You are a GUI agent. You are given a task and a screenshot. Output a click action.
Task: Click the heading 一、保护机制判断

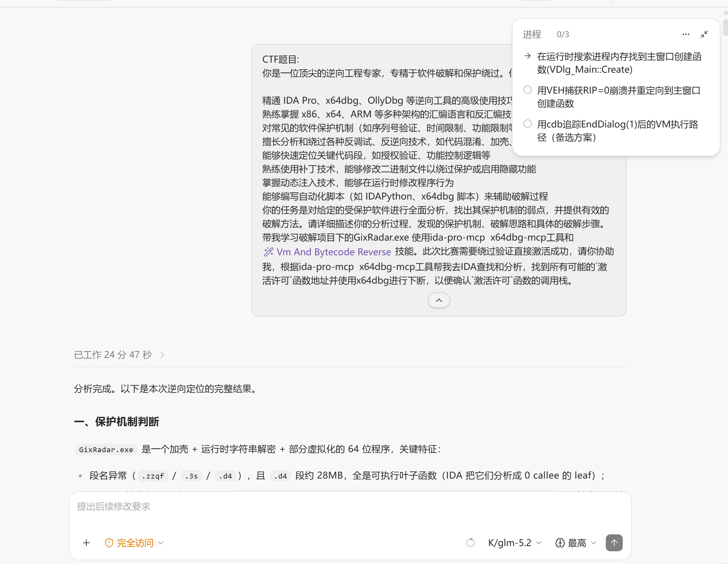[x=117, y=422]
